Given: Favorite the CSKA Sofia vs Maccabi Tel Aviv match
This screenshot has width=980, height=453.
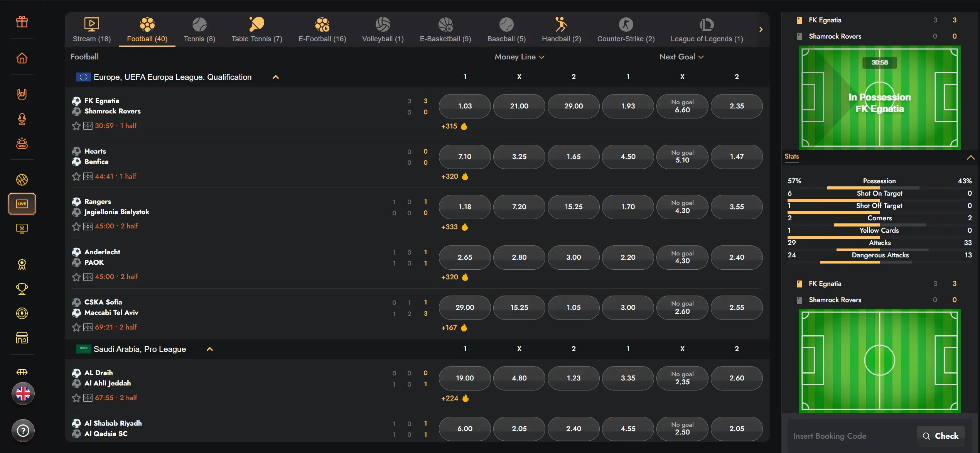Looking at the screenshot, I should 76,327.
